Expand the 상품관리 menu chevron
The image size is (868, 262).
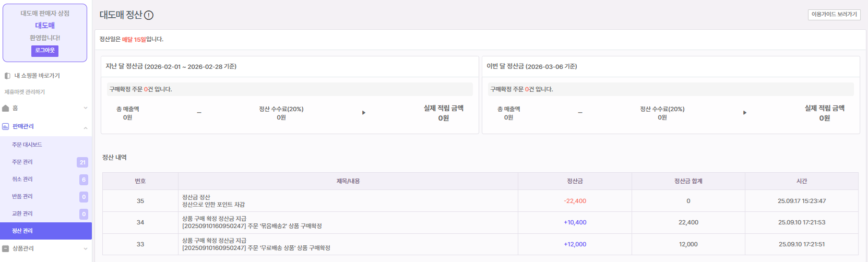86,248
